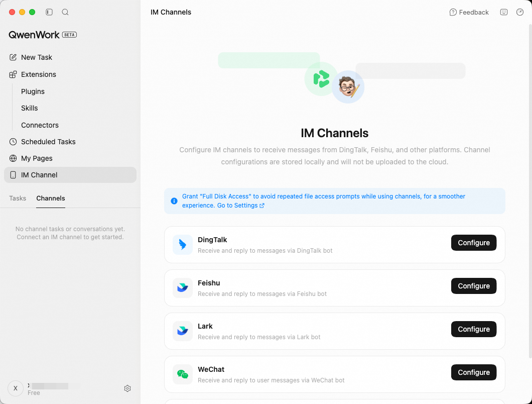Go to Scheduled Tasks

click(x=70, y=142)
